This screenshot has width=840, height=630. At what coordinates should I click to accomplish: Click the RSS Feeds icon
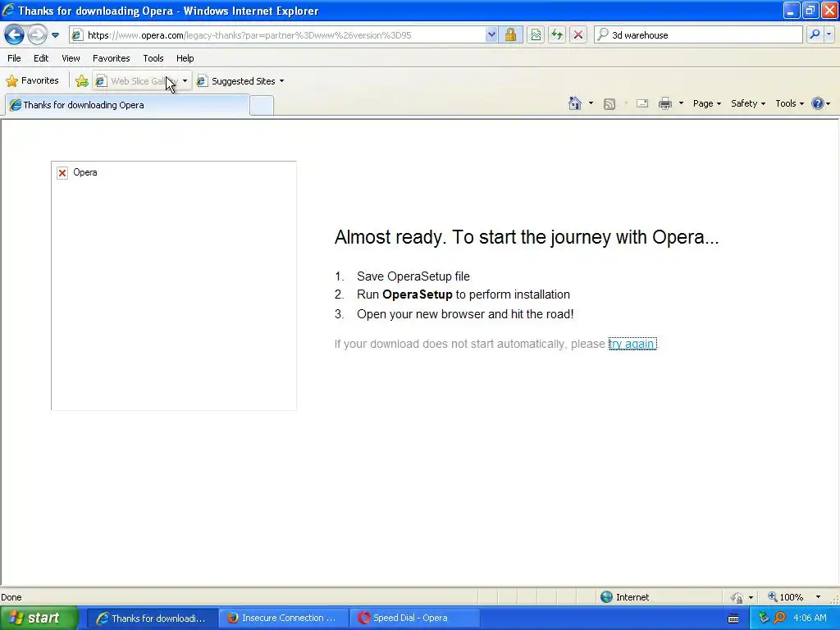(x=609, y=104)
